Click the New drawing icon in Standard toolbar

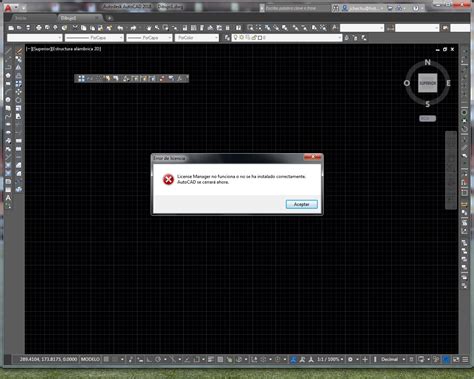[11, 28]
